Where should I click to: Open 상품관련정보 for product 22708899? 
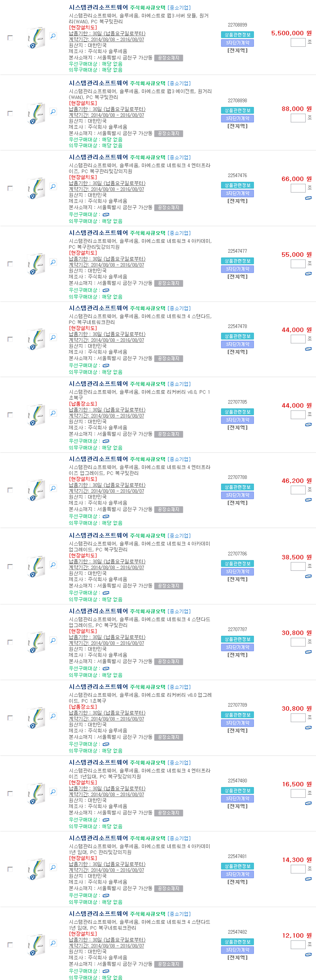click(237, 35)
